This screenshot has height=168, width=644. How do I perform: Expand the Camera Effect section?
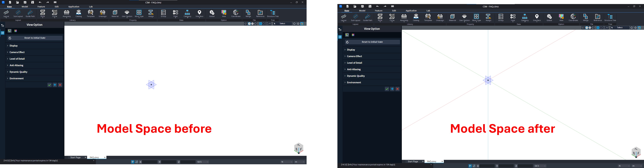(x=17, y=52)
